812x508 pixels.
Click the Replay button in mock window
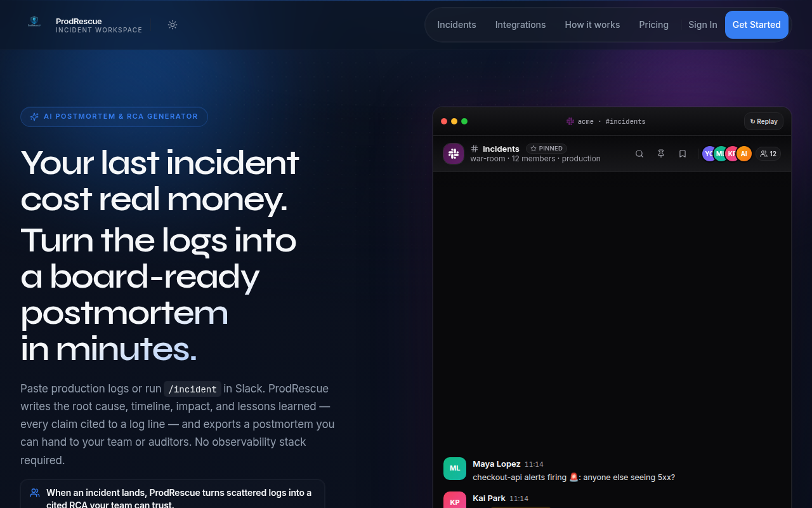click(x=764, y=121)
